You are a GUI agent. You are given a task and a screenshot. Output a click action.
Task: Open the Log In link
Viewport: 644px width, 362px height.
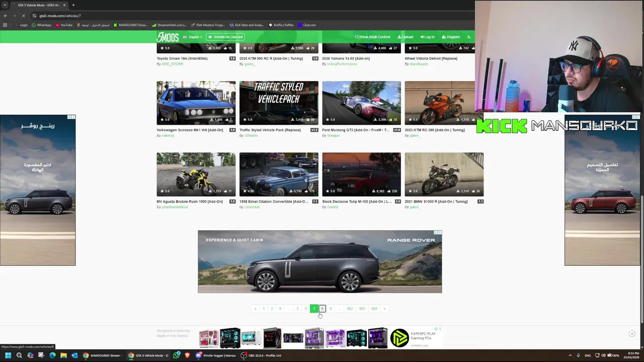tap(428, 37)
